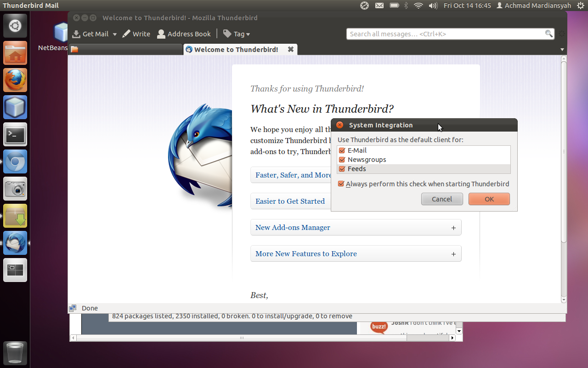Expand the New Add-ons Manager section
The height and width of the screenshot is (368, 588).
(x=356, y=228)
